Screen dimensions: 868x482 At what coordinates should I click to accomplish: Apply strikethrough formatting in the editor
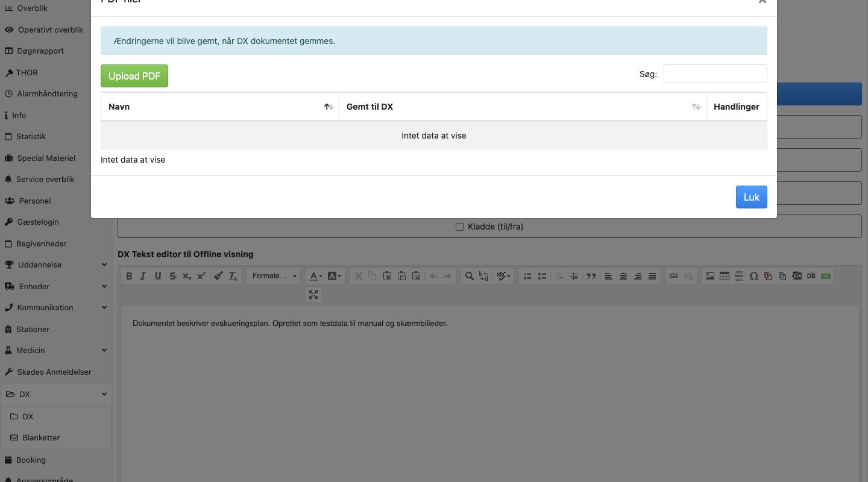172,276
